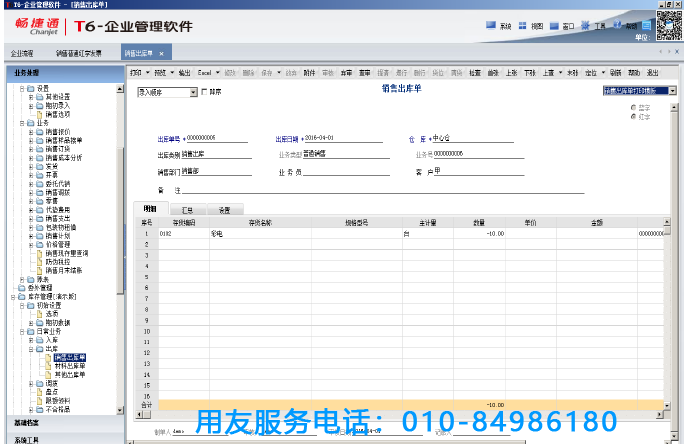Open the 打印 dropdown arrow
The image size is (686, 444).
147,73
